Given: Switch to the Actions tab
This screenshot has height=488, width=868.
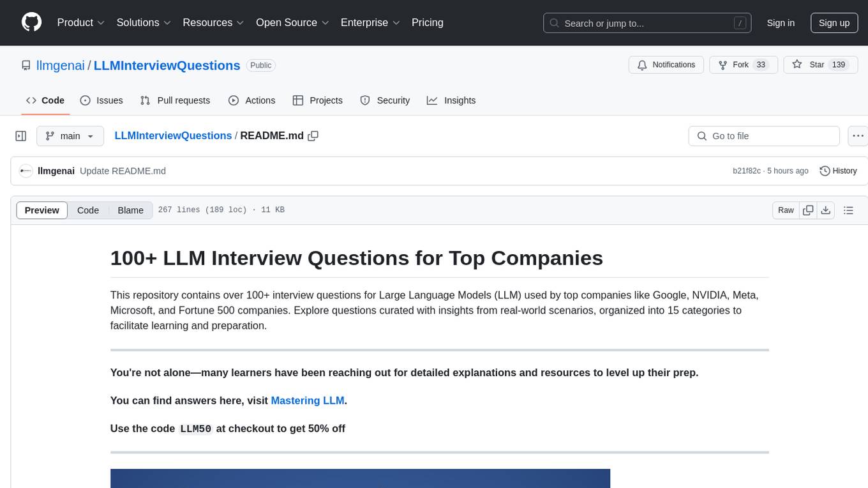Looking at the screenshot, I should [252, 100].
